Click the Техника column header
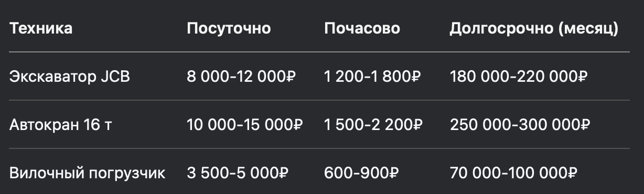The height and width of the screenshot is (194, 644). 41,29
